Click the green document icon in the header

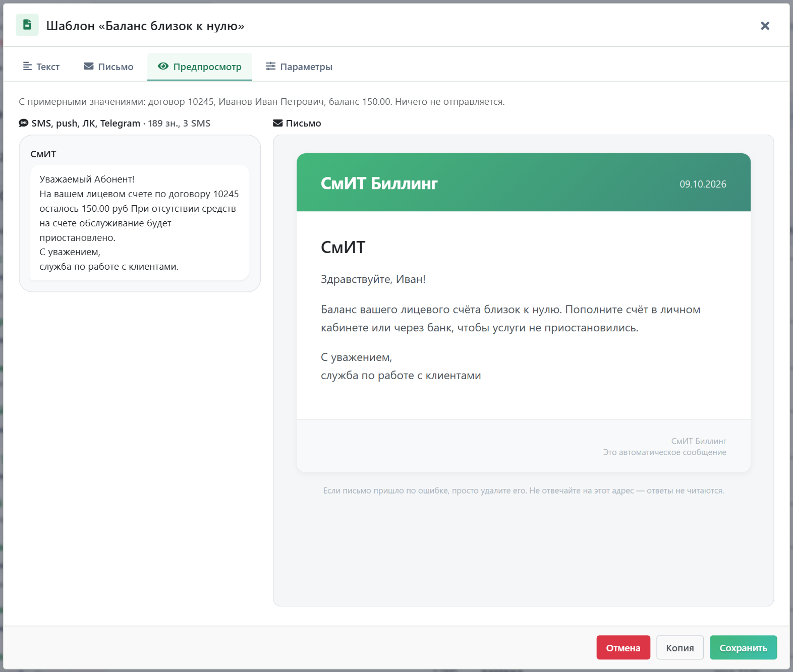point(27,25)
